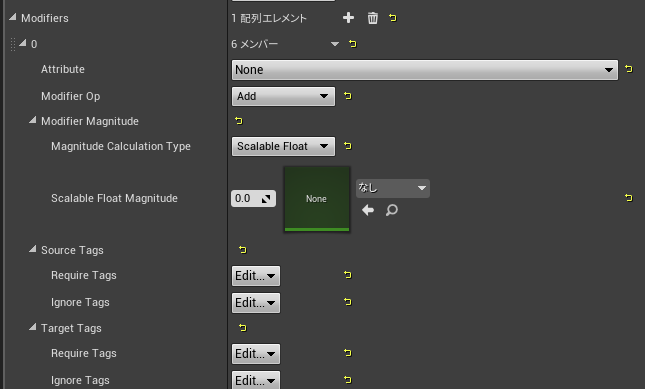Reset Scalable Float Magnitude to default
Viewport: 645px width, 389px height.
tap(629, 198)
